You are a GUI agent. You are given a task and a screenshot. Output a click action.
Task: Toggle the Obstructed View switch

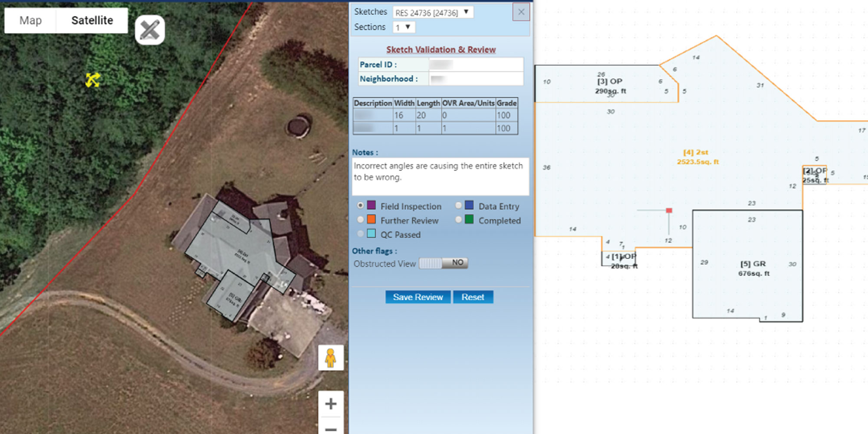(443, 263)
